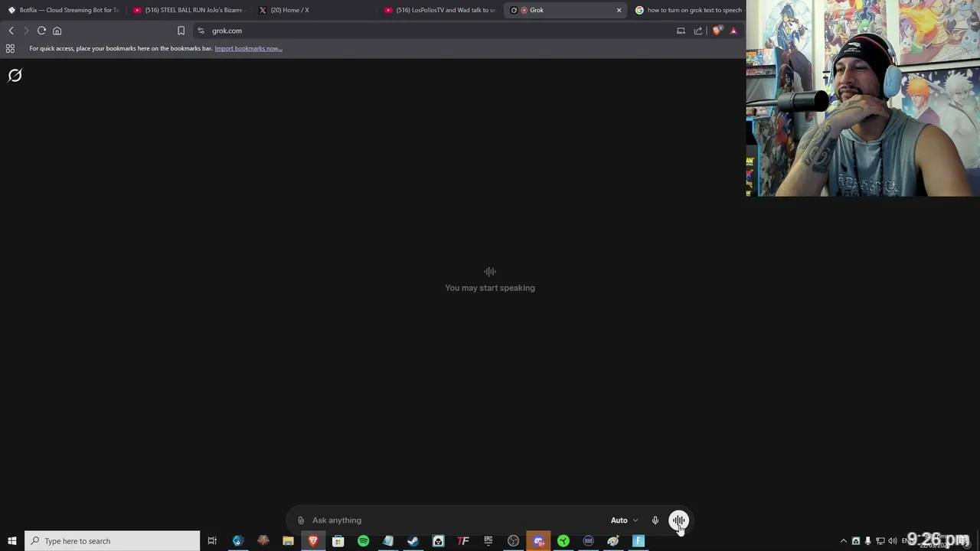Viewport: 980px width, 551px height.
Task: Stop voice mode with the waveform button
Action: click(679, 520)
